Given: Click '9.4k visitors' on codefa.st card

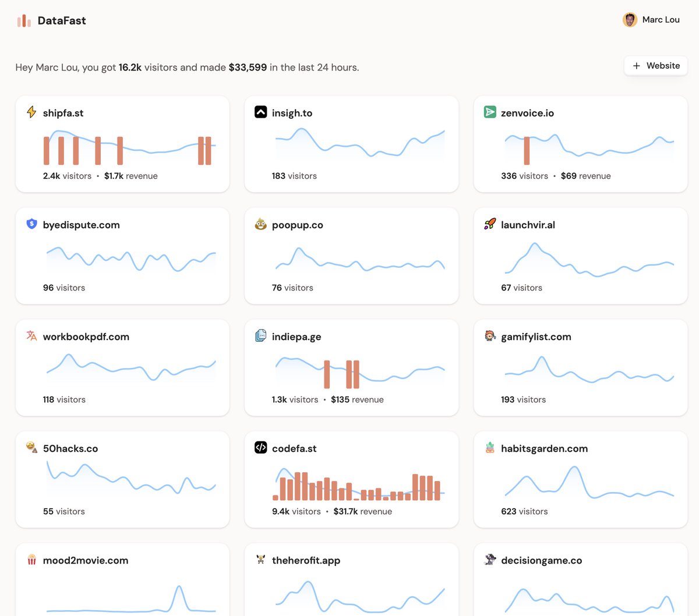Looking at the screenshot, I should 296,511.
